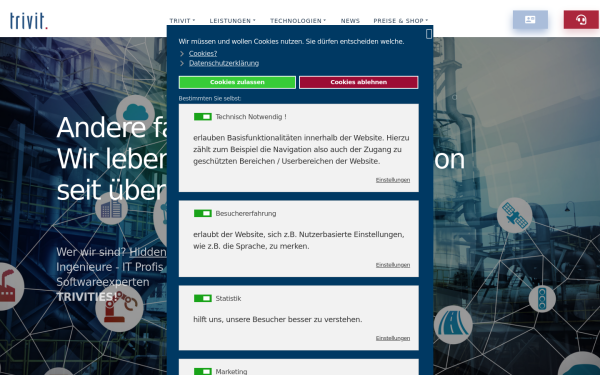Toggle the Besuchererfahrung switch
600x375 pixels.
tap(203, 213)
